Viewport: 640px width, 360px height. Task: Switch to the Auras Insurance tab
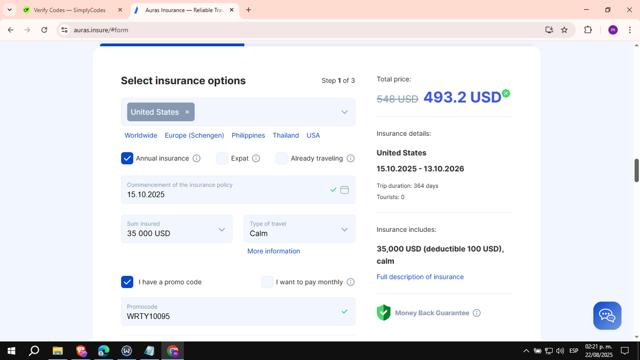coord(184,10)
